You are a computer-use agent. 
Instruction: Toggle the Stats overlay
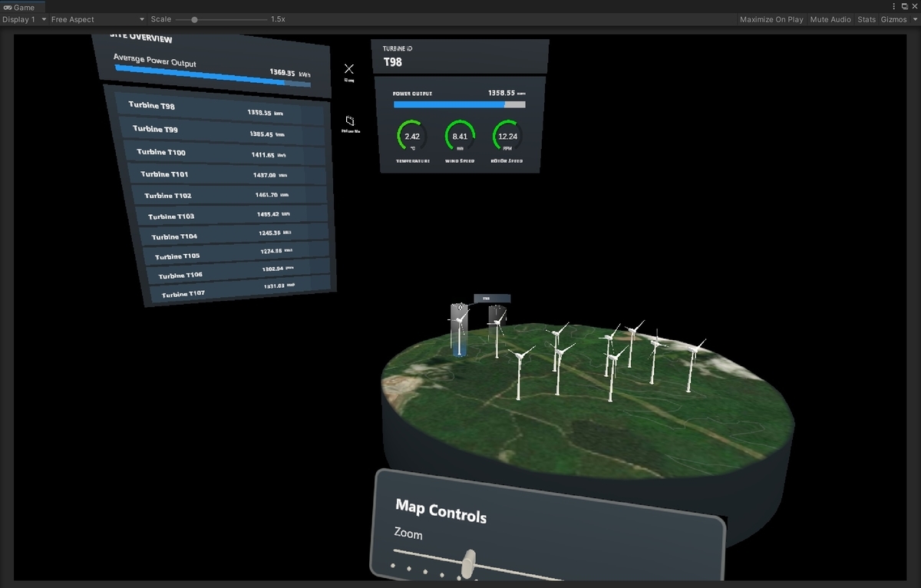coord(867,19)
